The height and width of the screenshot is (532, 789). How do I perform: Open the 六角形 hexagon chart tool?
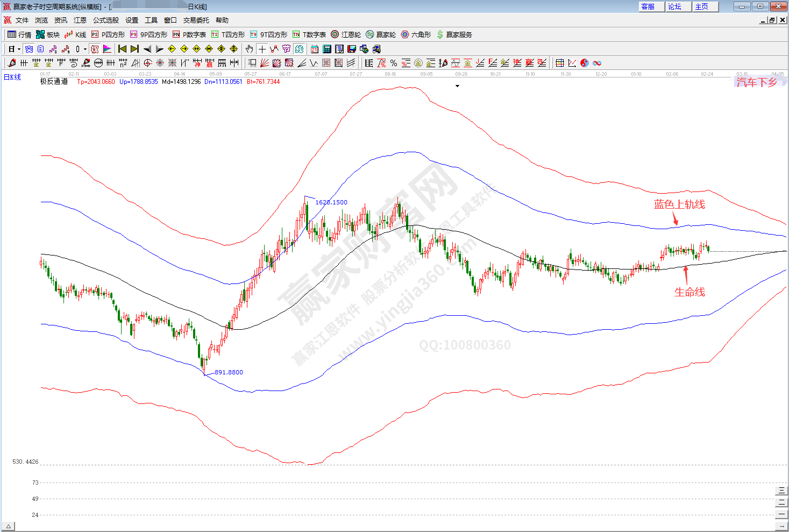pos(416,34)
